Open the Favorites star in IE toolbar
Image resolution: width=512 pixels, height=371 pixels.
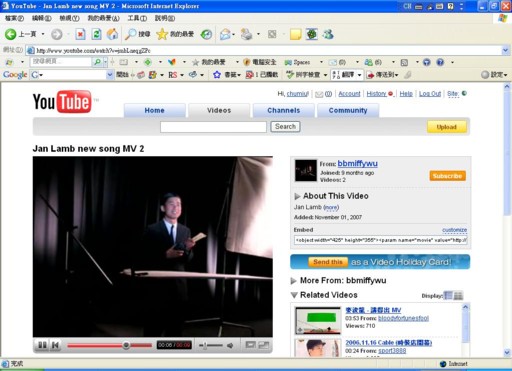coord(162,34)
